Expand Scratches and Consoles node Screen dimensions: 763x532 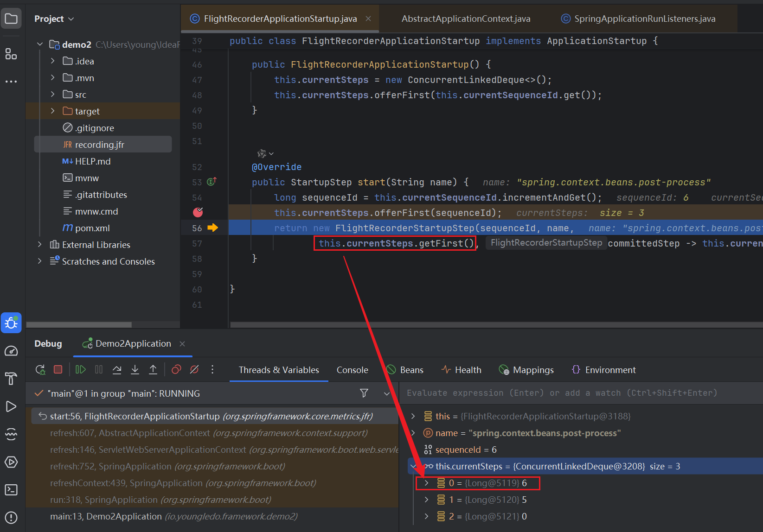point(40,261)
